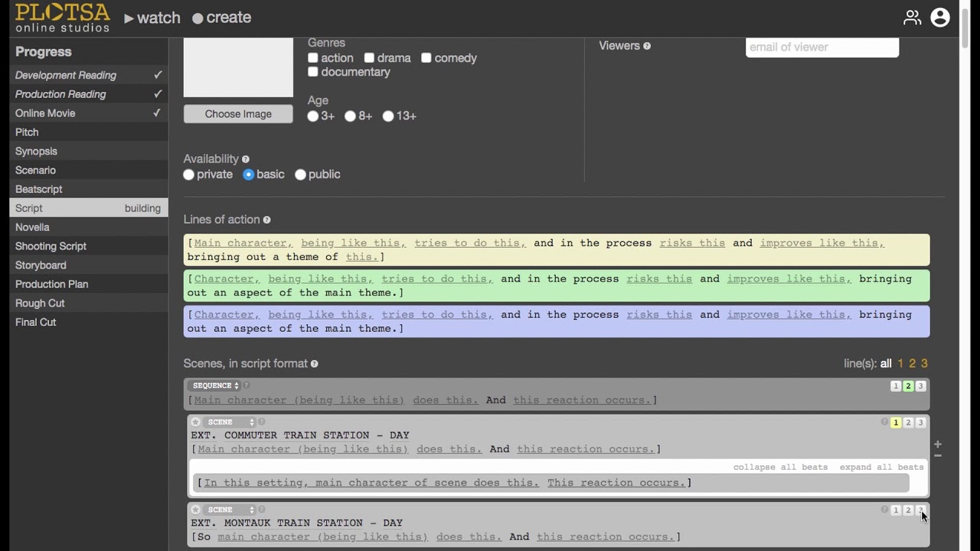980x551 pixels.
Task: Open the watch menu
Action: pyautogui.click(x=152, y=18)
